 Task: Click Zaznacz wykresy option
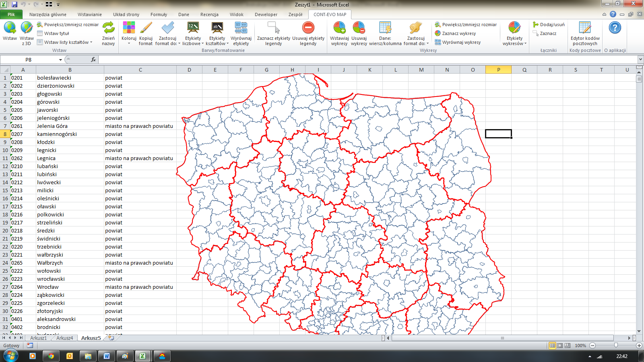tap(455, 33)
